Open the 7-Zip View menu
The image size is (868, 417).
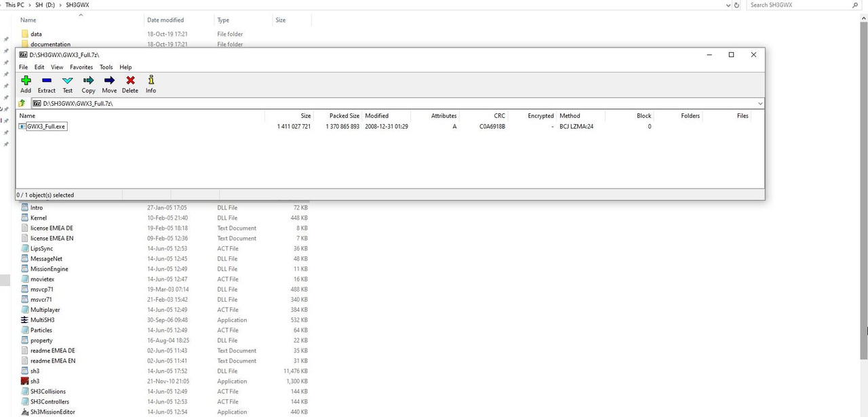pos(57,67)
